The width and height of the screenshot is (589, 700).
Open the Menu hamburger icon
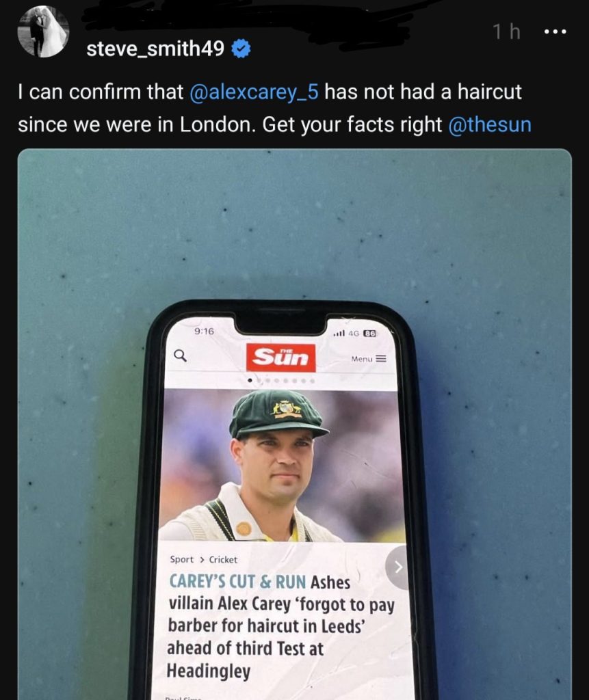point(381,358)
